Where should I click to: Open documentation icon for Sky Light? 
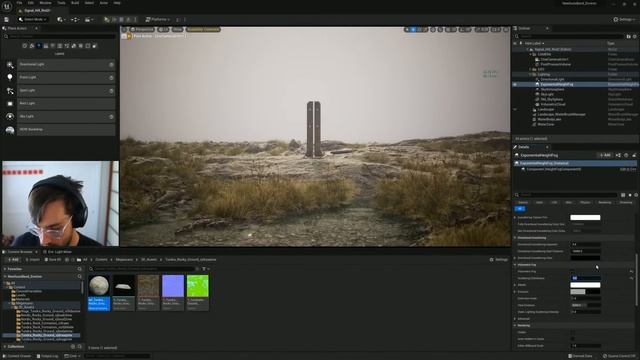pos(111,117)
